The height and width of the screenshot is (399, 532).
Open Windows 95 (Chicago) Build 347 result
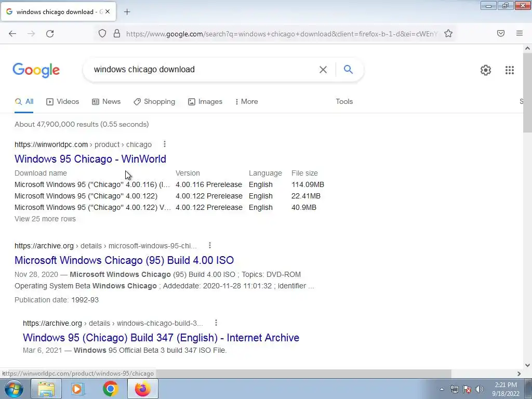pos(161,338)
